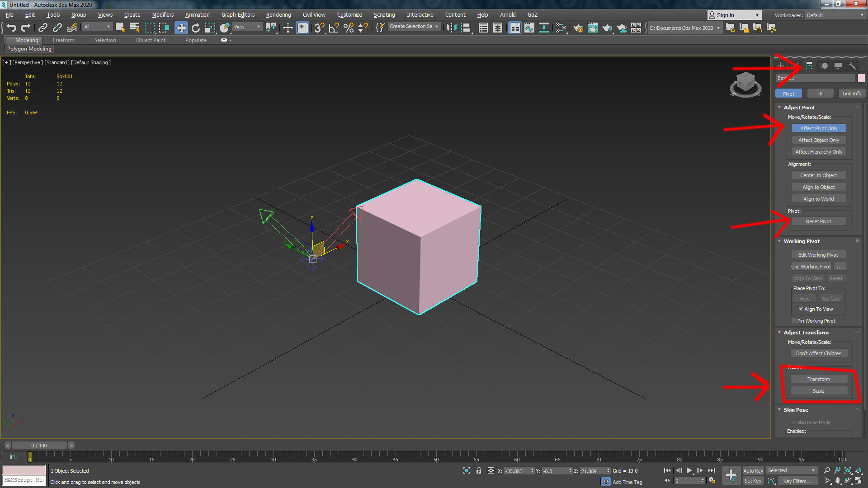The width and height of the screenshot is (868, 488).
Task: Click the Unlink Selection icon
Action: (57, 28)
